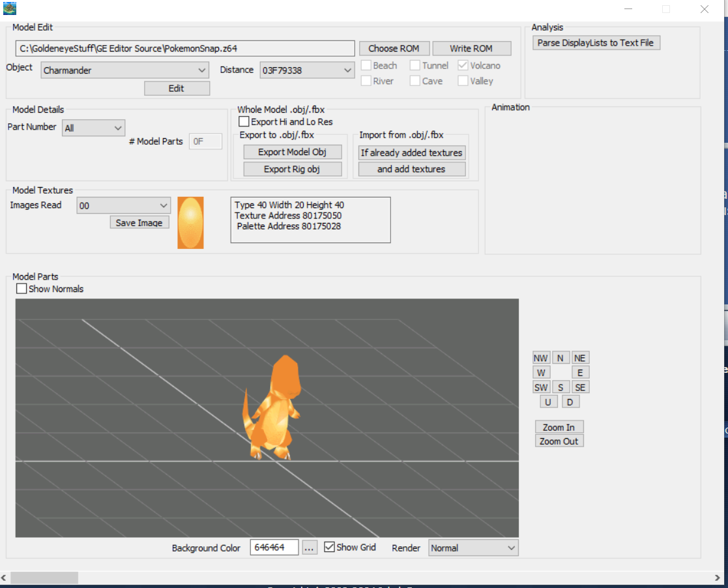The height and width of the screenshot is (588, 728).
Task: Click the U view button
Action: click(548, 402)
